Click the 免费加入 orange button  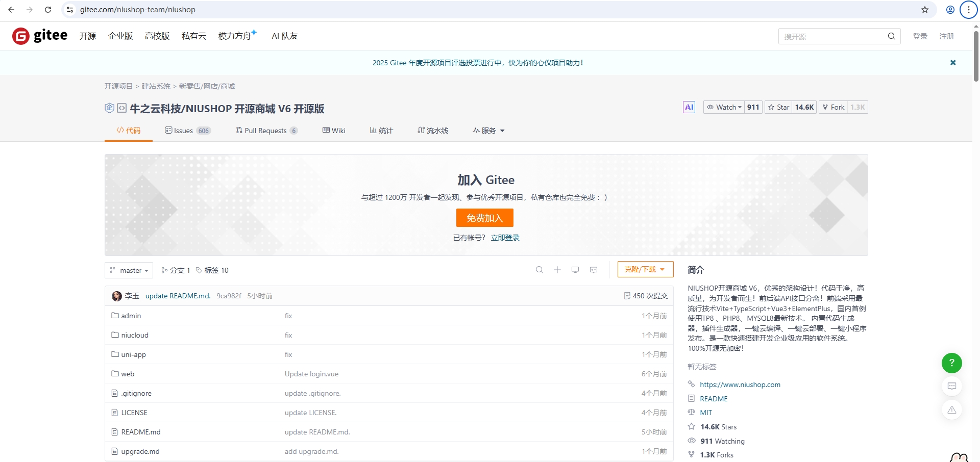click(484, 218)
